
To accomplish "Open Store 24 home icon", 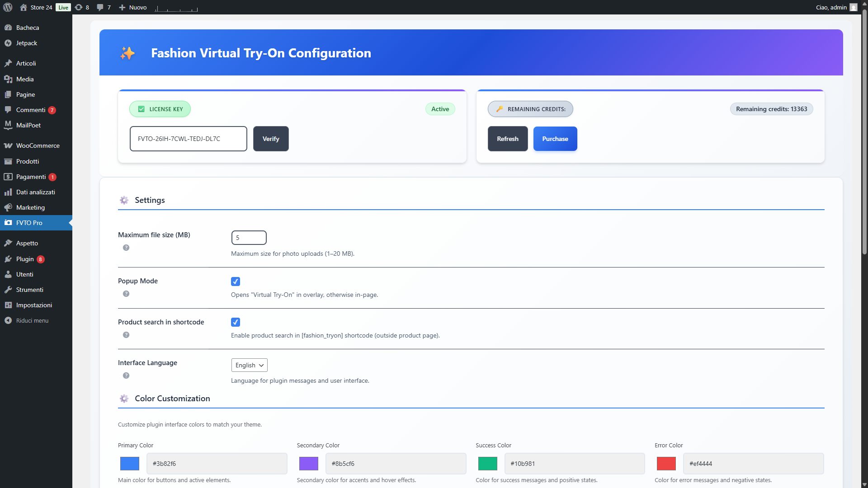I will 24,7.
